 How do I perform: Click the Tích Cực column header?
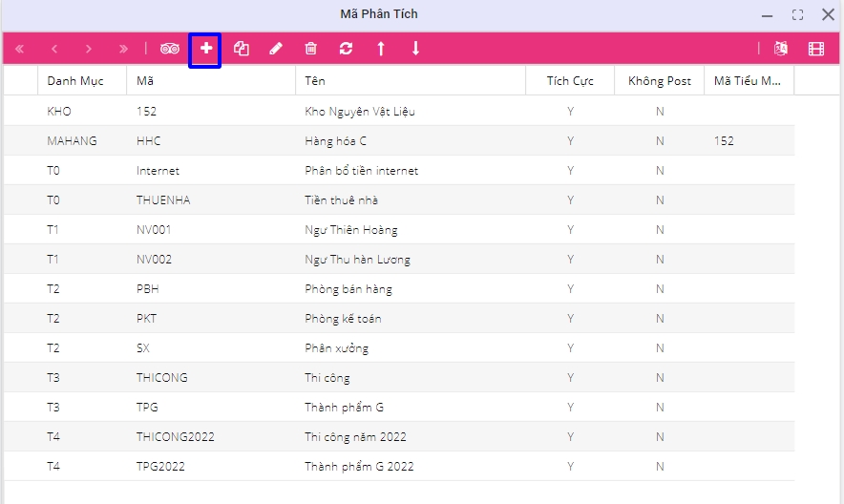tap(570, 81)
